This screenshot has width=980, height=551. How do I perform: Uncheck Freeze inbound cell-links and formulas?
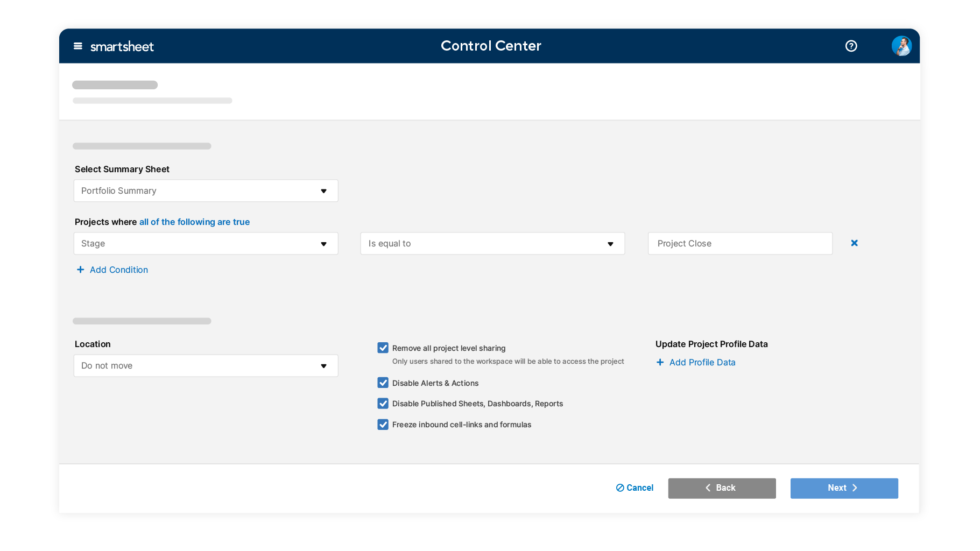tap(383, 425)
